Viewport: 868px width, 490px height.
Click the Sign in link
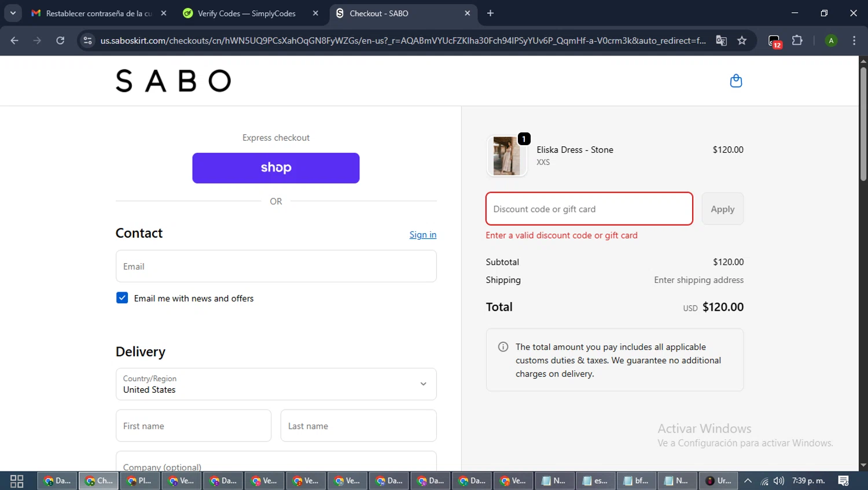click(423, 234)
